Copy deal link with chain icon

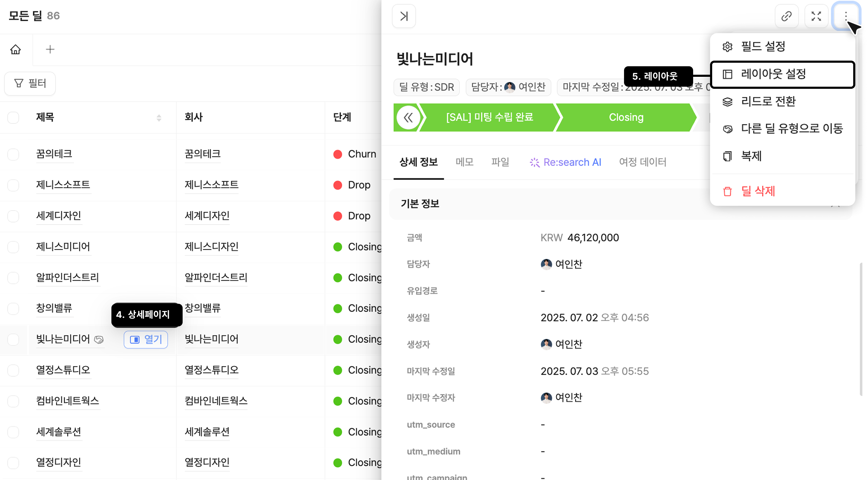point(786,16)
